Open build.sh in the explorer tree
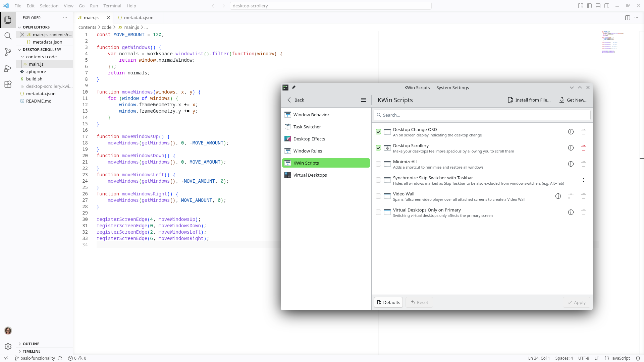Image resolution: width=644 pixels, height=362 pixels. click(45, 79)
